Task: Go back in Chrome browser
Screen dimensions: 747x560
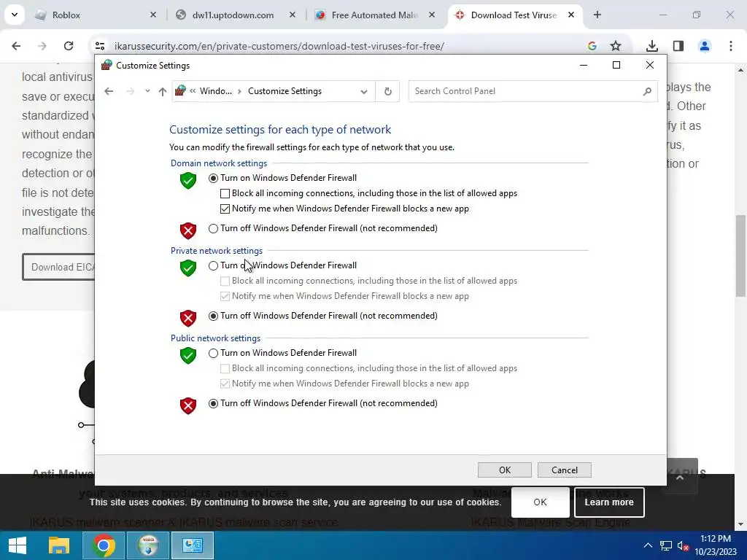Action: (x=16, y=46)
